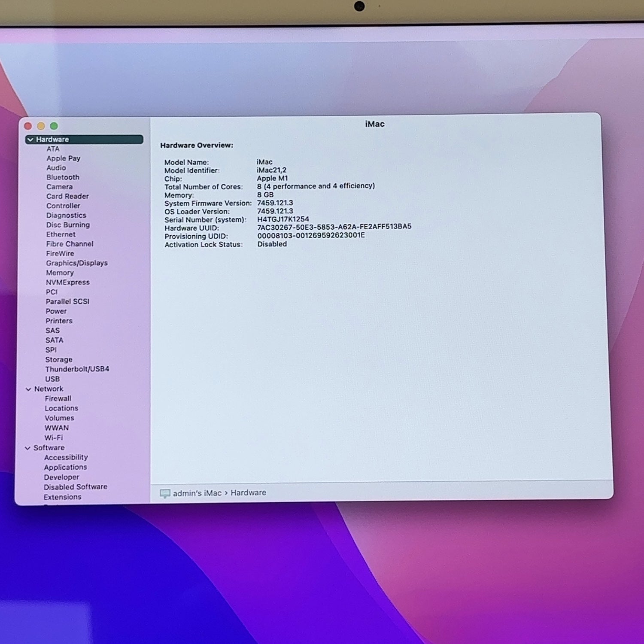The width and height of the screenshot is (644, 644).
Task: Open Volumes under Network
Action: click(59, 418)
